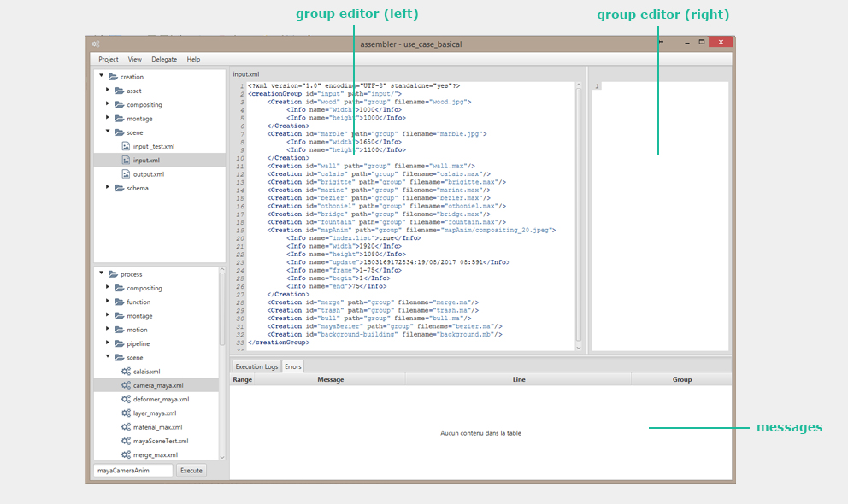
Task: Collapse the scene folder under process
Action: click(x=108, y=357)
